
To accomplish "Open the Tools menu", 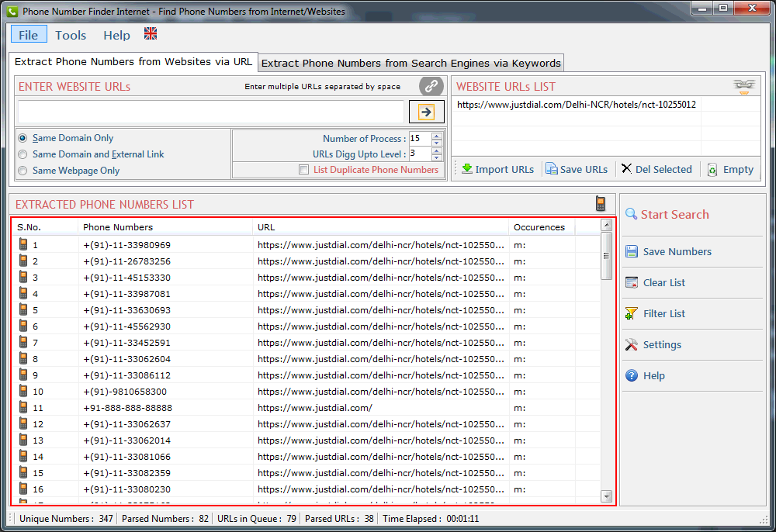I will click(x=71, y=35).
